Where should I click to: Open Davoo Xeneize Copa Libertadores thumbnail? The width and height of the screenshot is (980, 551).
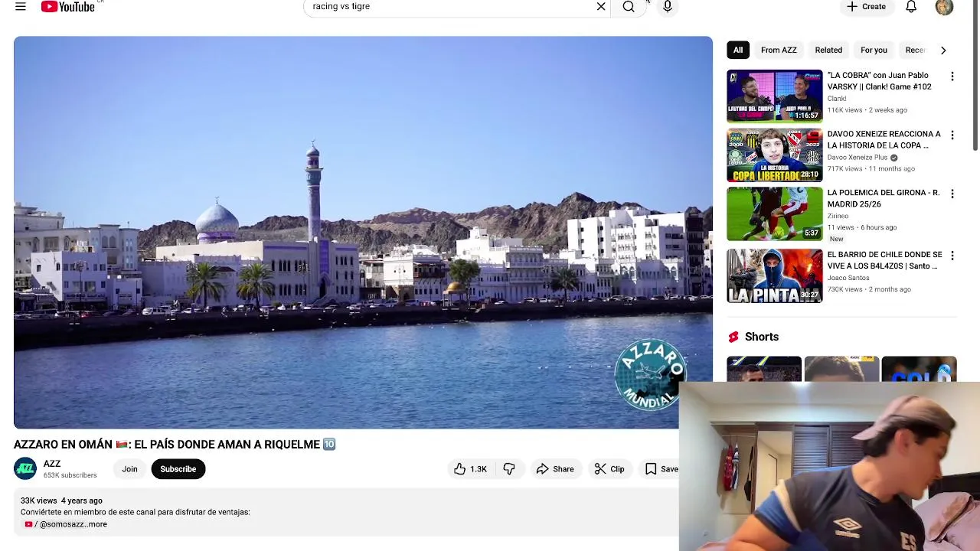775,155
